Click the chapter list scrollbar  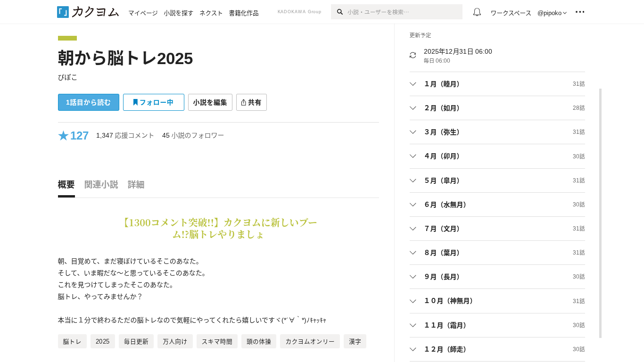(x=600, y=212)
